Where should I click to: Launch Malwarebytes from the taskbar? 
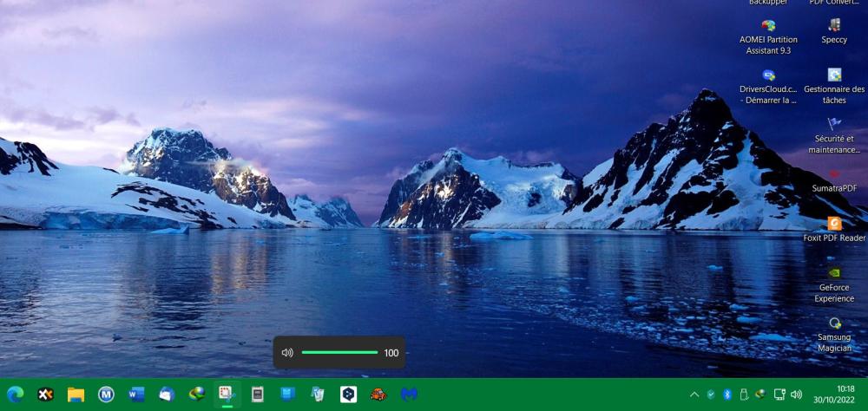click(x=409, y=395)
